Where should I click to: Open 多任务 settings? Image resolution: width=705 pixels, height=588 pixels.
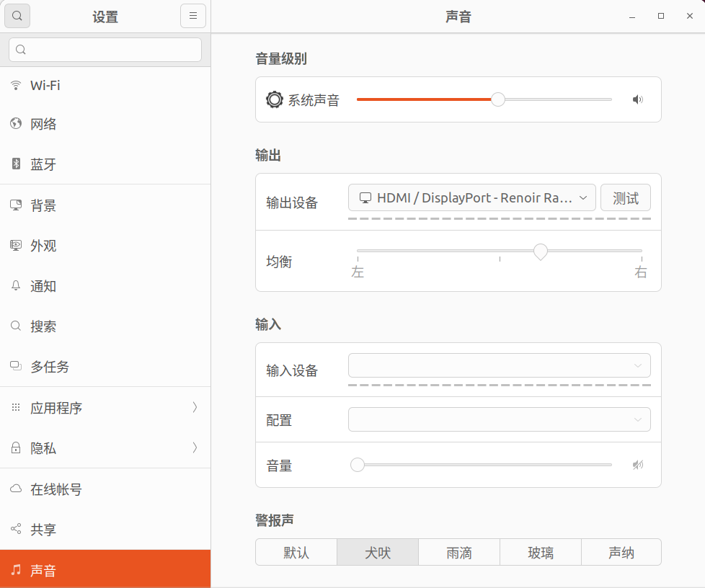pos(105,366)
